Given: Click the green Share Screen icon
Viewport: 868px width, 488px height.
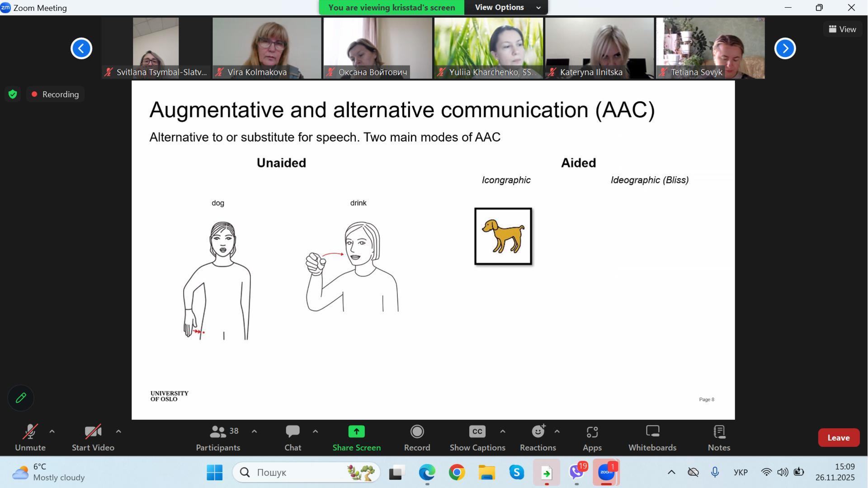Looking at the screenshot, I should [x=356, y=432].
